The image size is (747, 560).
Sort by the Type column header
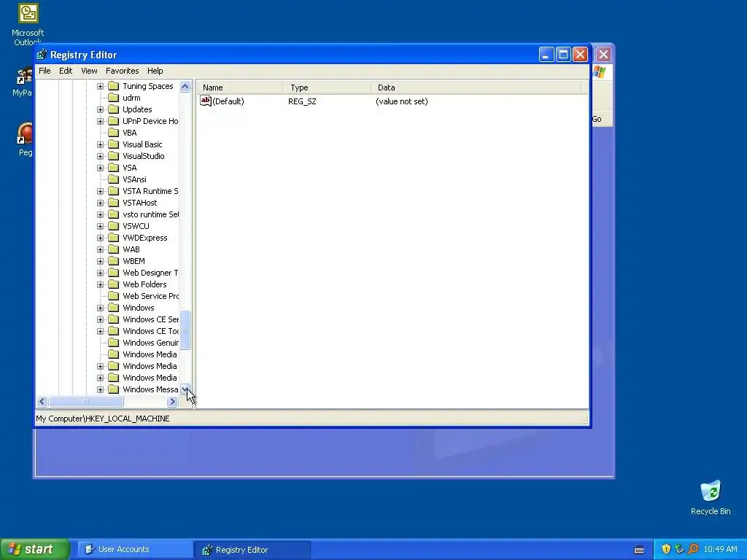pos(328,87)
